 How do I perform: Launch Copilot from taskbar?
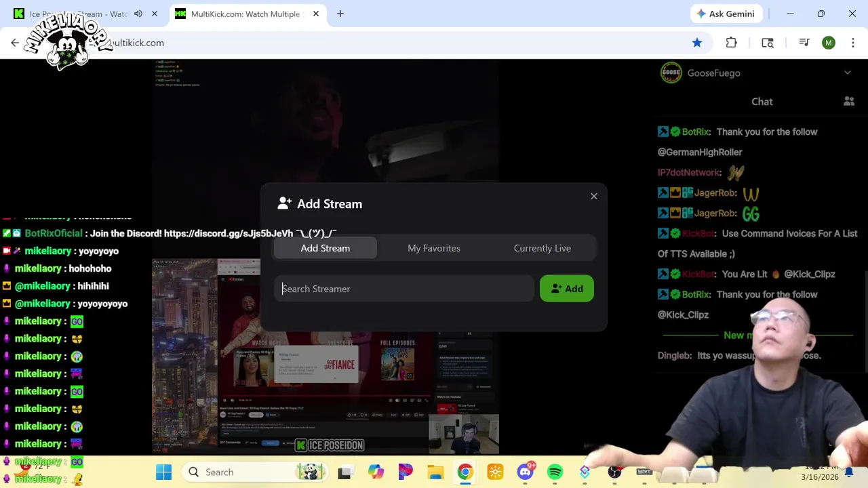point(376,472)
